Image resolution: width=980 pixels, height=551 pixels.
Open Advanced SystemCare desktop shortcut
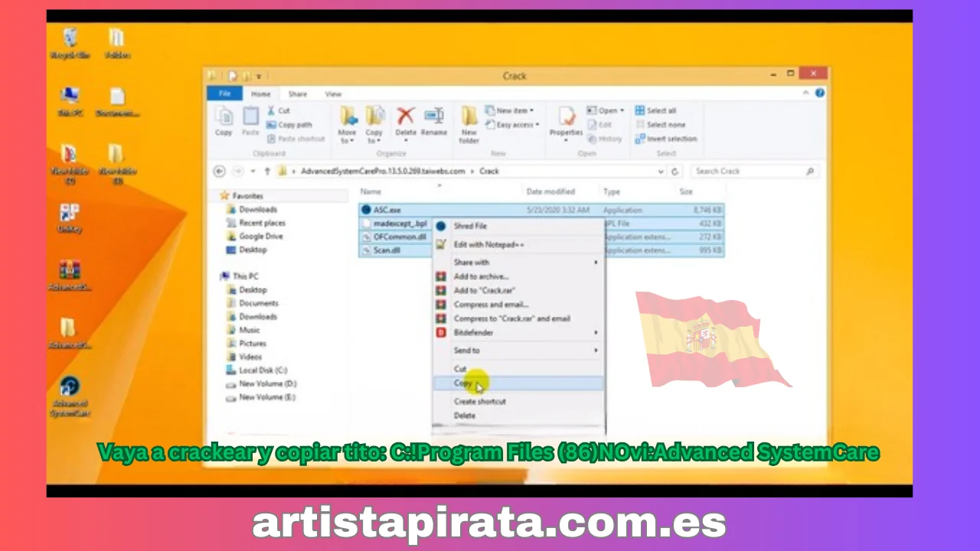coord(70,396)
